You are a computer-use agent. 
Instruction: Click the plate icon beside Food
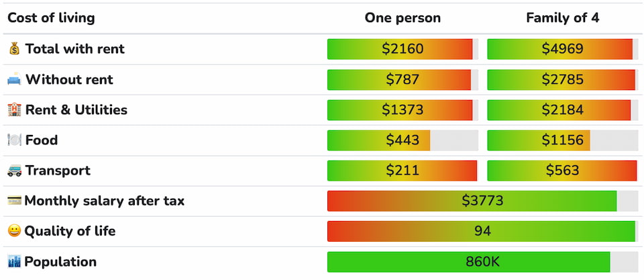tap(14, 140)
